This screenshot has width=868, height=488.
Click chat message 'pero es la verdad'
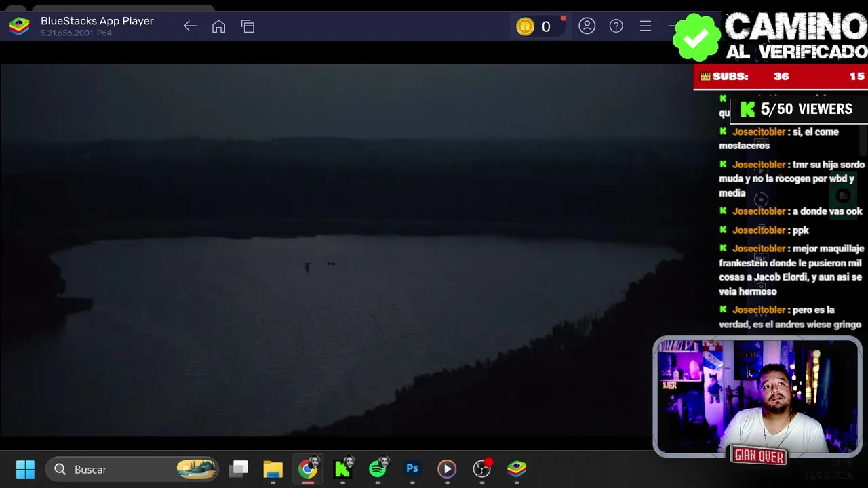[790, 317]
